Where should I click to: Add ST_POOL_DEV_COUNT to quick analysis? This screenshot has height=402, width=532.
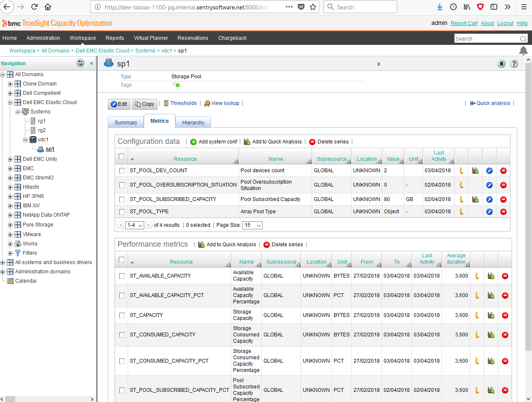[x=475, y=171]
